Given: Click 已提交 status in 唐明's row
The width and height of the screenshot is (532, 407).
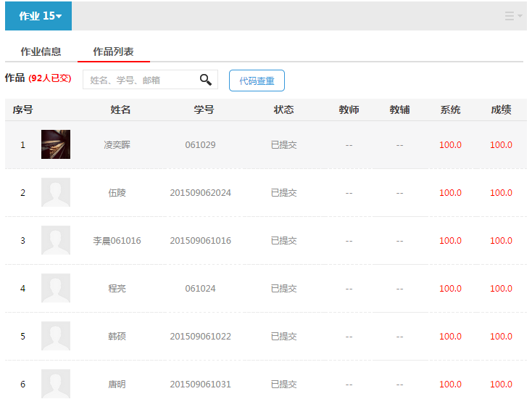Looking at the screenshot, I should coord(284,385).
